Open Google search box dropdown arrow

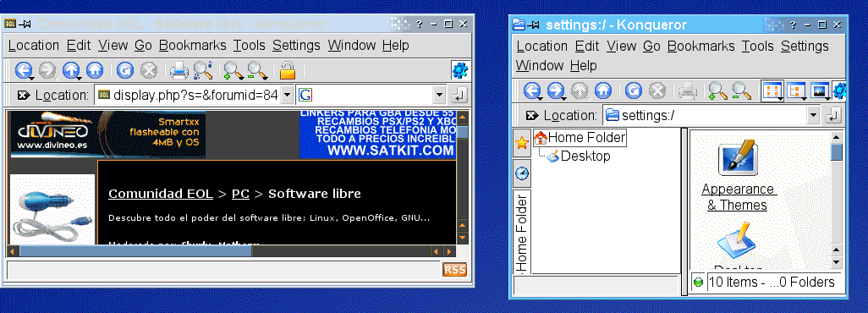440,96
